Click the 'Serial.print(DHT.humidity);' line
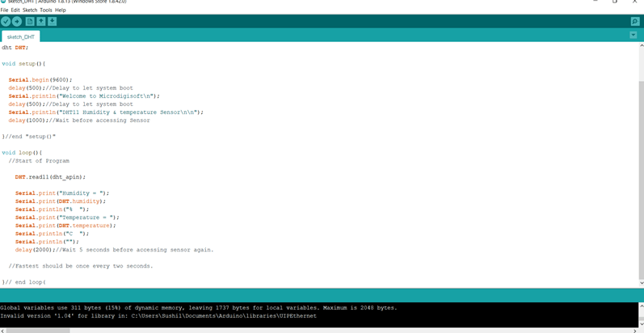The width and height of the screenshot is (644, 333). point(61,201)
